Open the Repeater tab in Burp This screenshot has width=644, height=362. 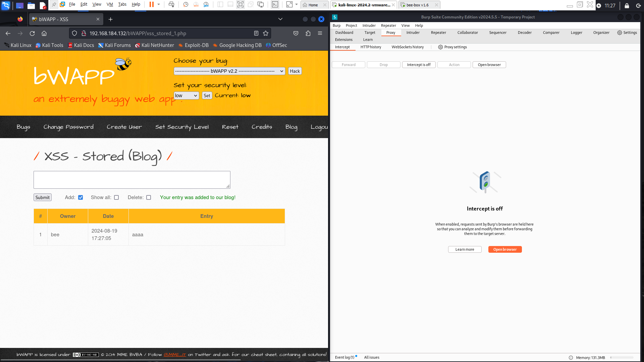[438, 33]
